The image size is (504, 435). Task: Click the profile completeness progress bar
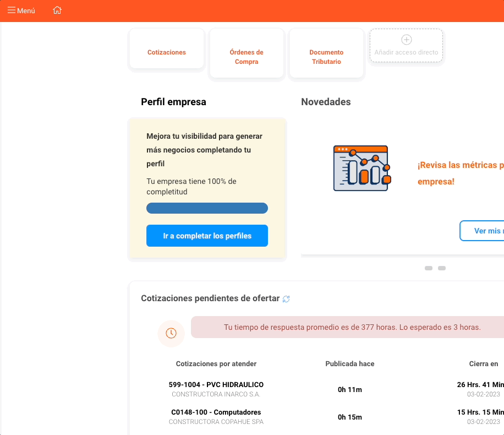click(207, 208)
